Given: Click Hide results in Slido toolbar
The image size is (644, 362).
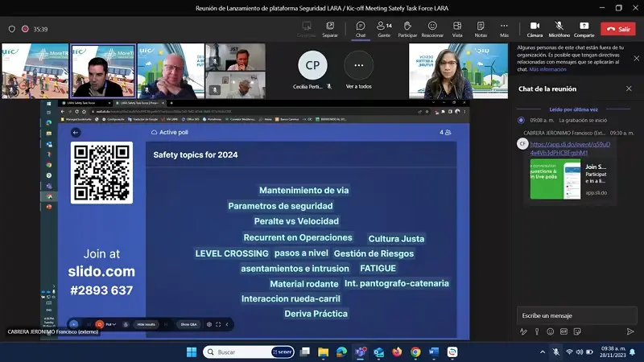Looking at the screenshot, I should (147, 324).
